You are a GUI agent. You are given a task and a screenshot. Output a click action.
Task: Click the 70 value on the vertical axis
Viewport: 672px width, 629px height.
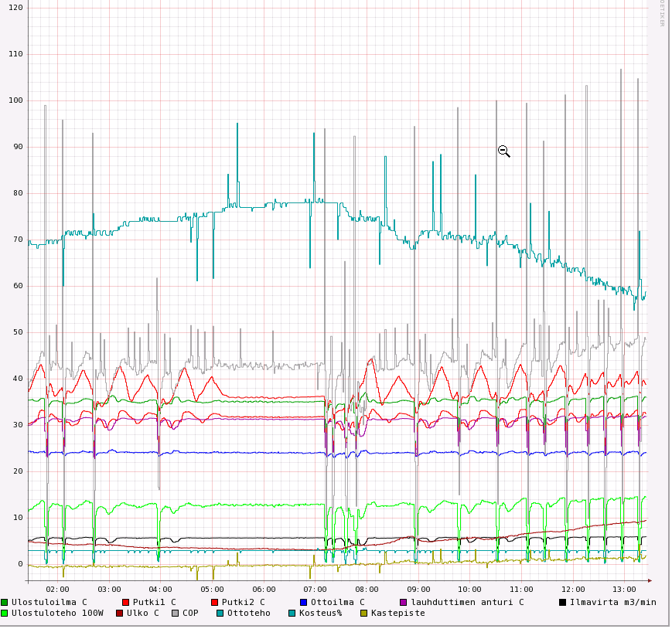pyautogui.click(x=18, y=240)
